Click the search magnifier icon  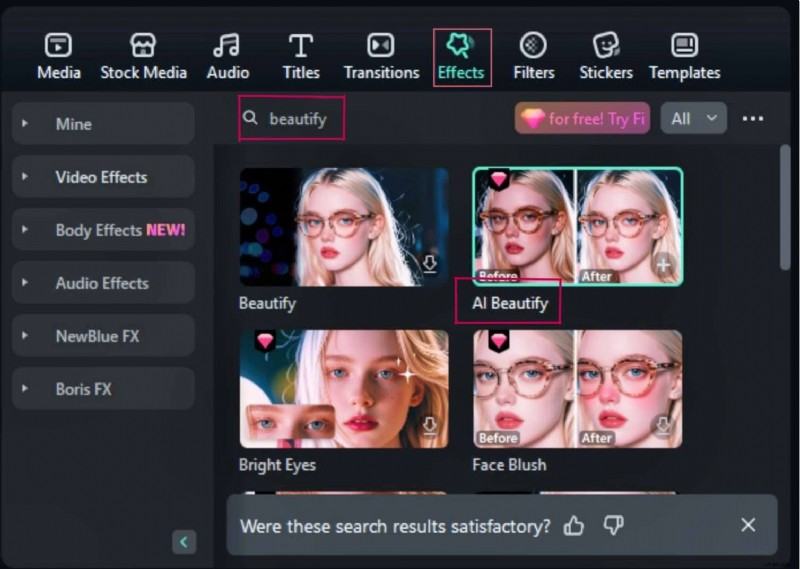[x=250, y=118]
